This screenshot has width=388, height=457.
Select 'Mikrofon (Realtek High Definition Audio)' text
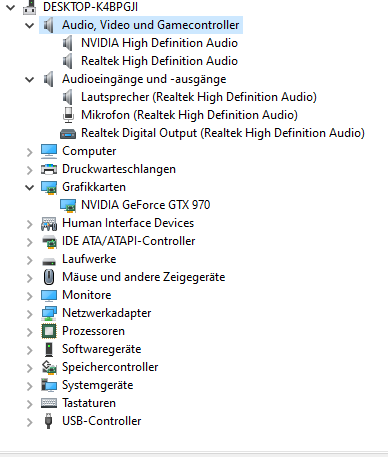point(189,115)
